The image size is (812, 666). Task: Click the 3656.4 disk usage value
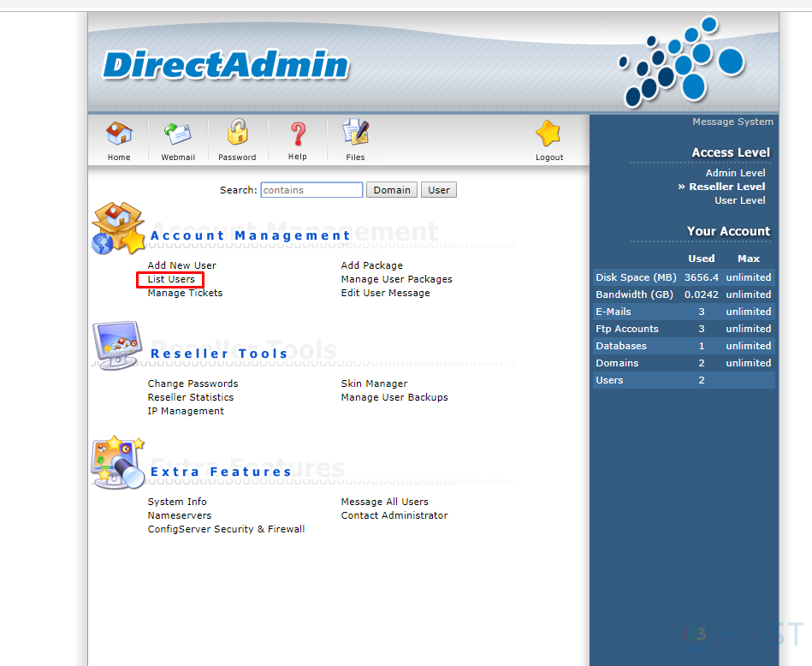(701, 277)
